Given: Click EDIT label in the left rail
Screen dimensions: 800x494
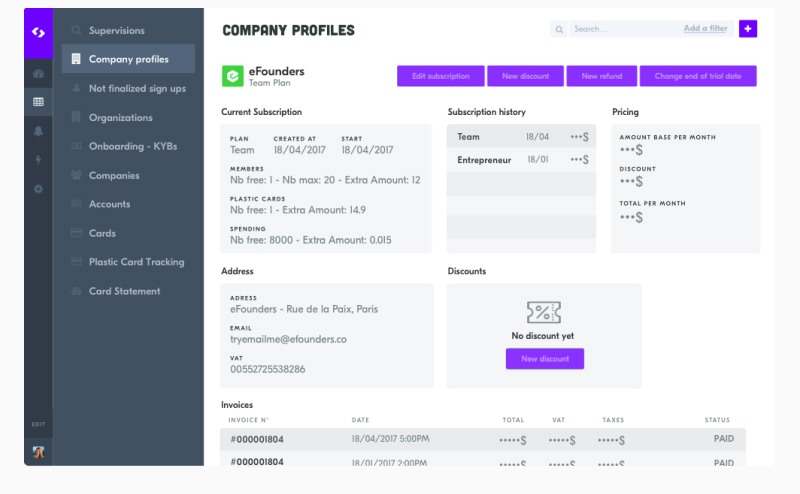Looking at the screenshot, I should [38, 425].
